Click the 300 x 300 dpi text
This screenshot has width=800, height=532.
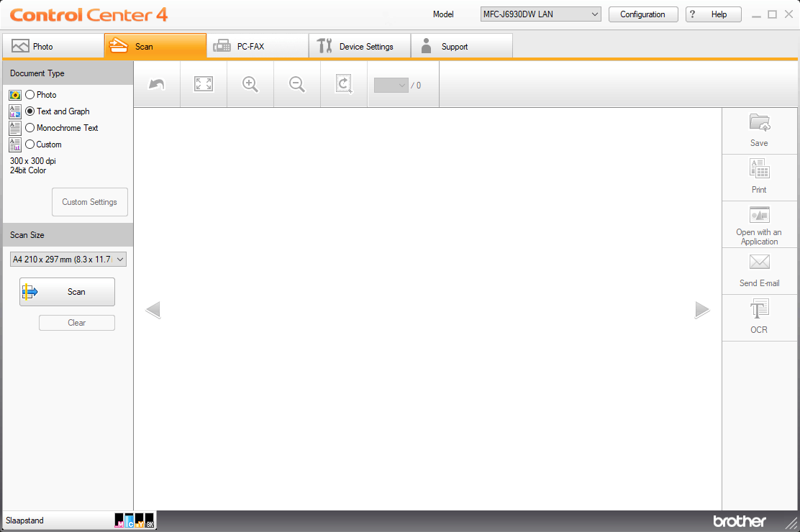tap(33, 161)
